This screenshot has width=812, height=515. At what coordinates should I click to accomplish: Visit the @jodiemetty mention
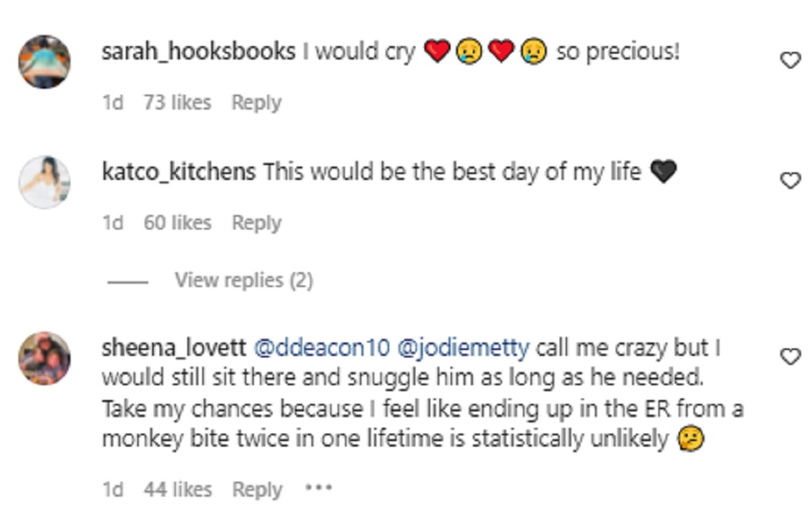point(464,349)
